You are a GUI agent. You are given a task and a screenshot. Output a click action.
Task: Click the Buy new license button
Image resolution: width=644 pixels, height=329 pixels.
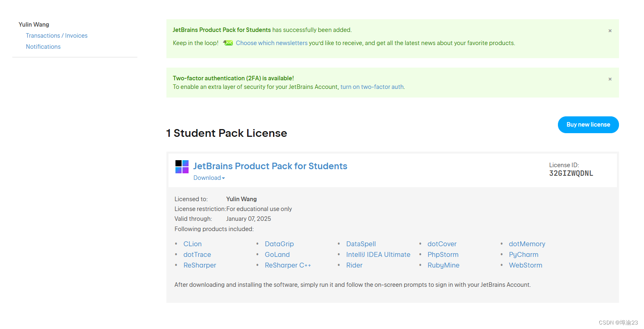[x=588, y=125]
